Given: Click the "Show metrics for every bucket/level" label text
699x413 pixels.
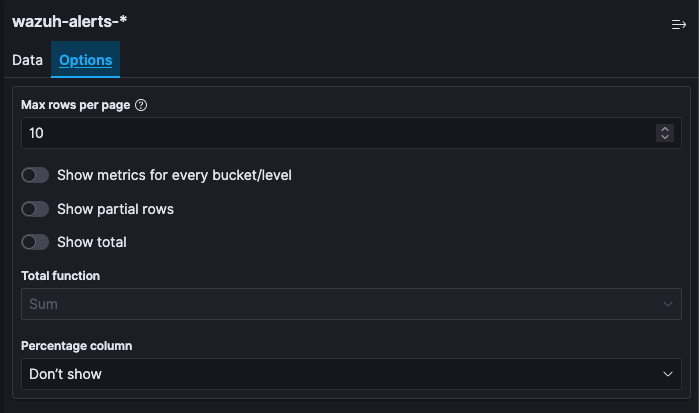Looking at the screenshot, I should [x=174, y=175].
